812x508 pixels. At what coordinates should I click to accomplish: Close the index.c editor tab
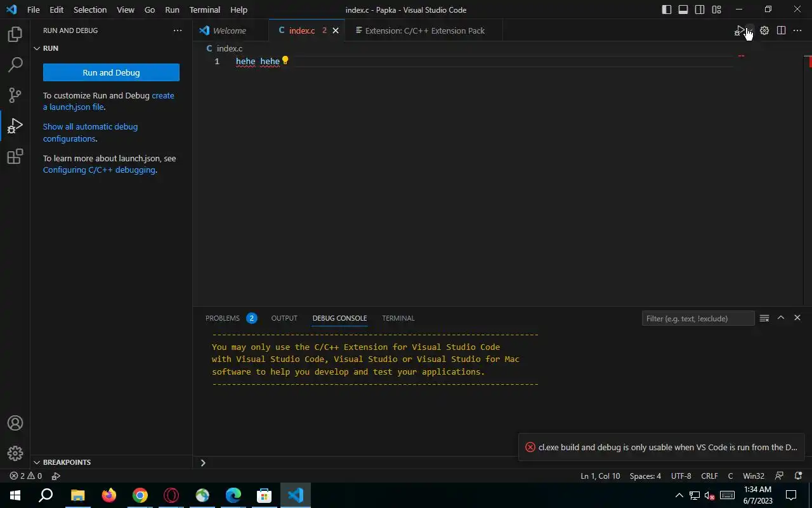pos(336,30)
